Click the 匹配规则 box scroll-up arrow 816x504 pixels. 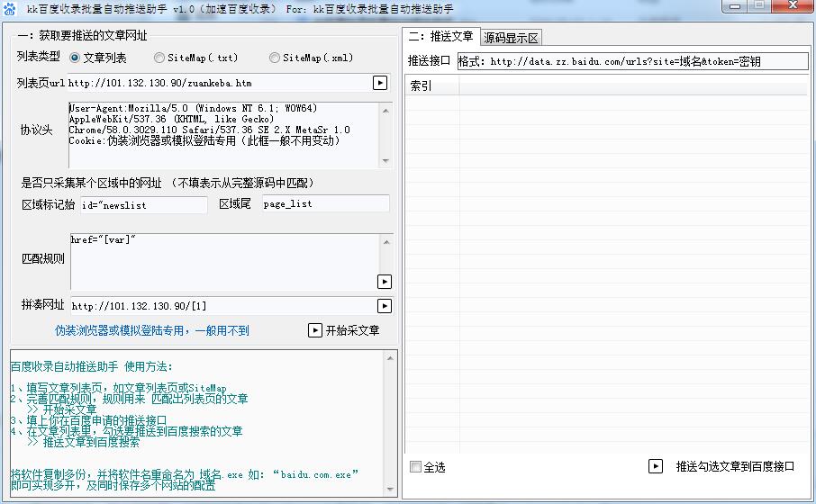pyautogui.click(x=386, y=242)
